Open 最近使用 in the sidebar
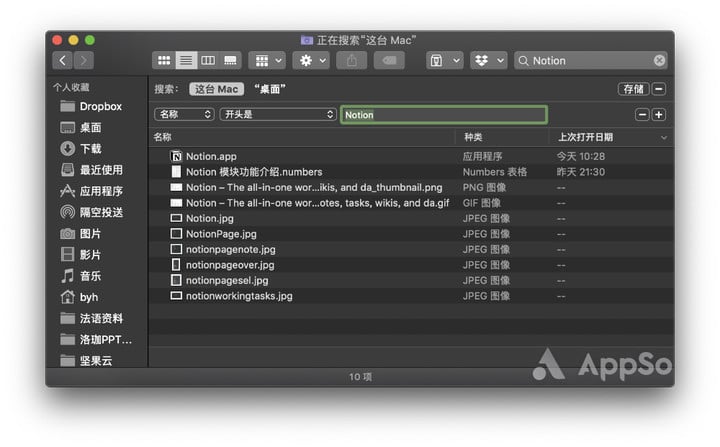 click(91, 170)
